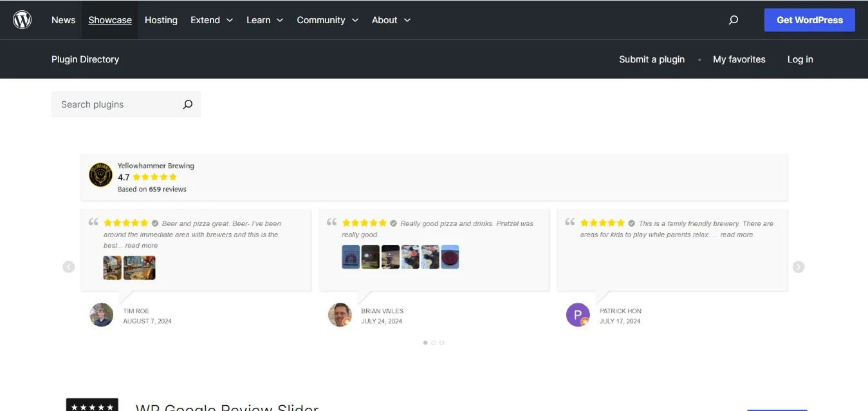
Task: Expand the About menu
Action: tap(391, 20)
